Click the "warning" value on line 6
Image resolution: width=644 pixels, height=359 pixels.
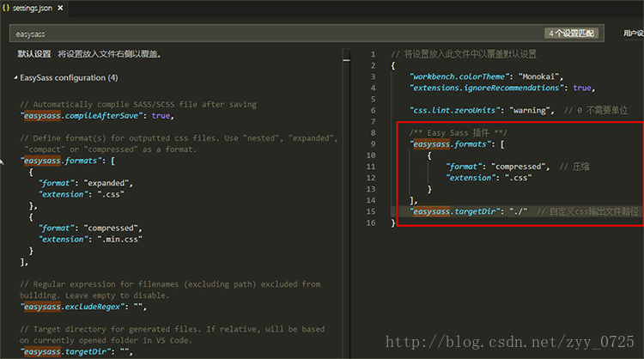coord(530,110)
